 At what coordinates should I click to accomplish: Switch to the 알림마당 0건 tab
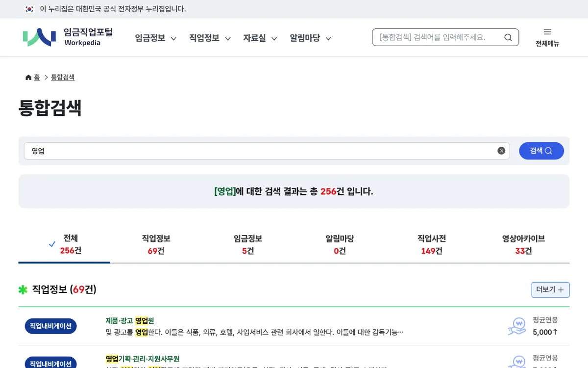coord(340,244)
